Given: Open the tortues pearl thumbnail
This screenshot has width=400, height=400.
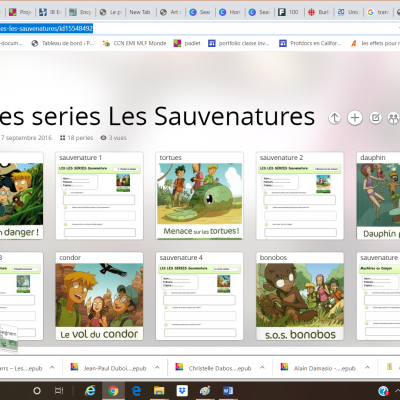Looking at the screenshot, I should coord(199,196).
